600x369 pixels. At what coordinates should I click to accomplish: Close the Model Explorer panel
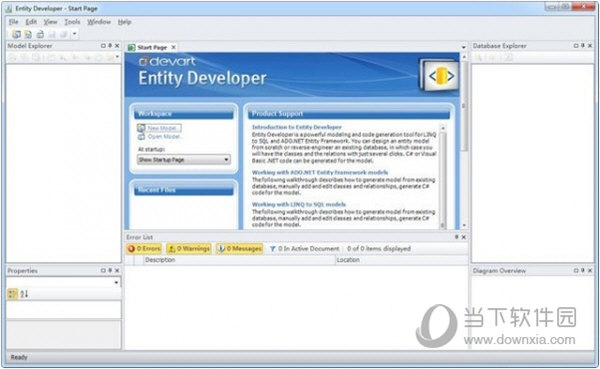tap(117, 46)
